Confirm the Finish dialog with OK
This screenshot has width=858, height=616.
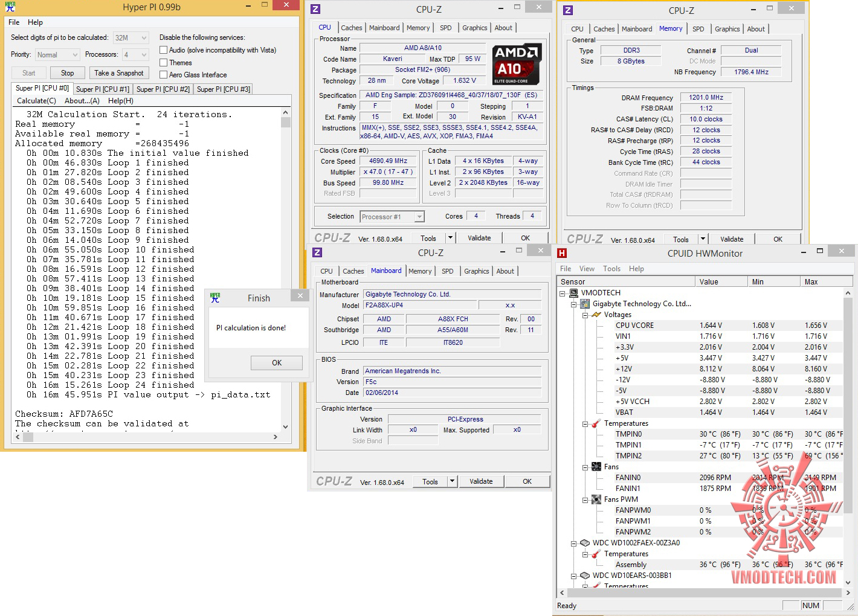(277, 363)
